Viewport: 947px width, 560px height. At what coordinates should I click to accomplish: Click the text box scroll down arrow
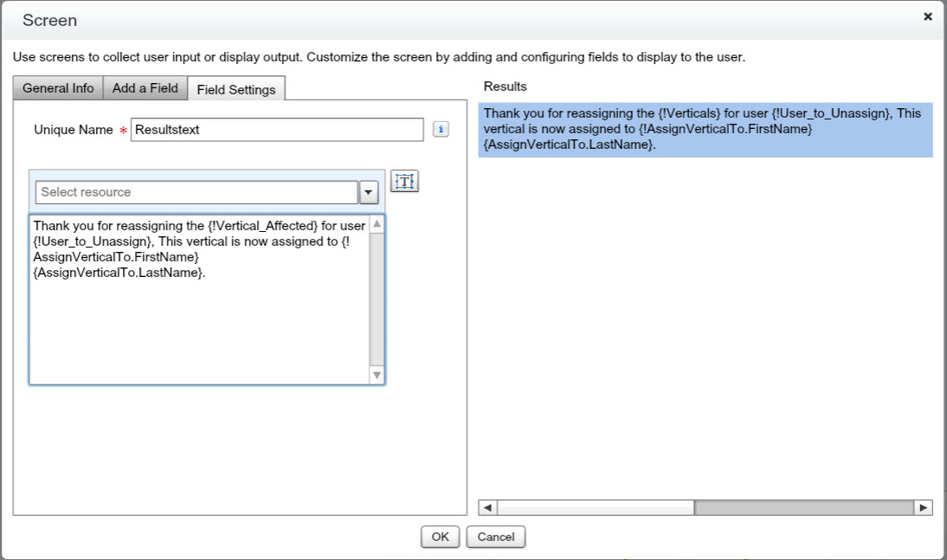377,375
